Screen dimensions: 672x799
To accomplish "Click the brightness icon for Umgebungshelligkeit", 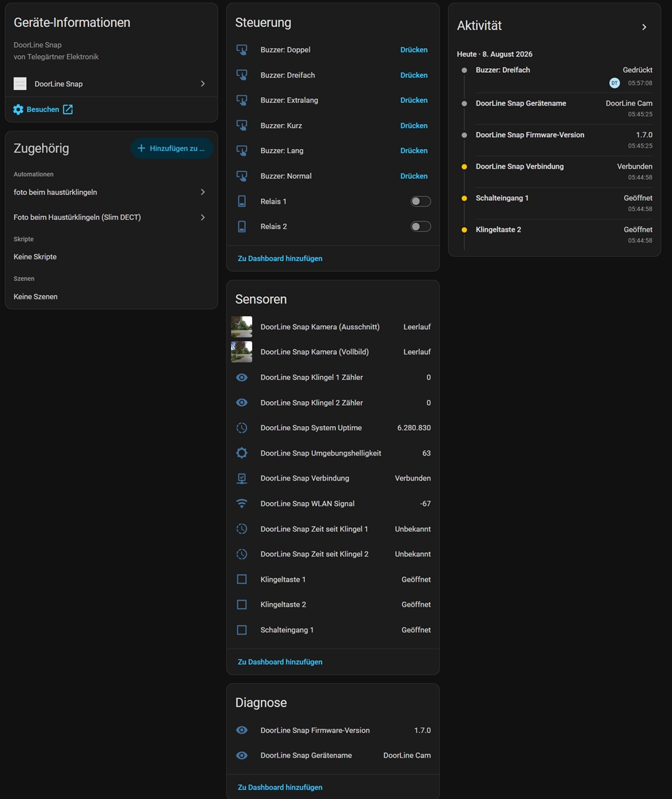I will [x=241, y=453].
